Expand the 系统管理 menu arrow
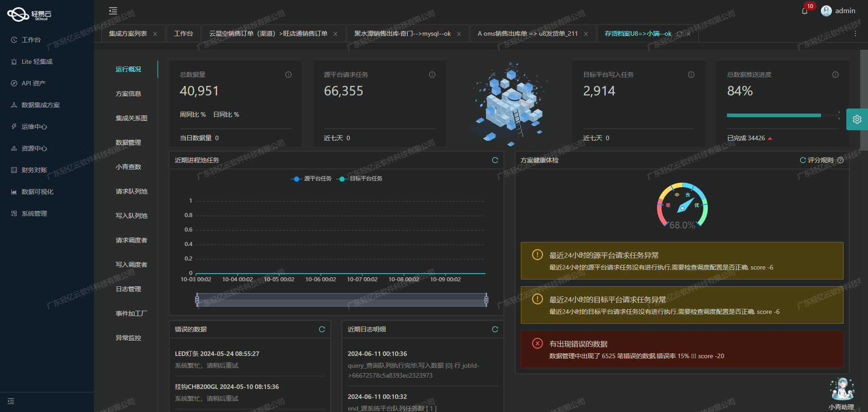The image size is (868, 412). click(84, 213)
